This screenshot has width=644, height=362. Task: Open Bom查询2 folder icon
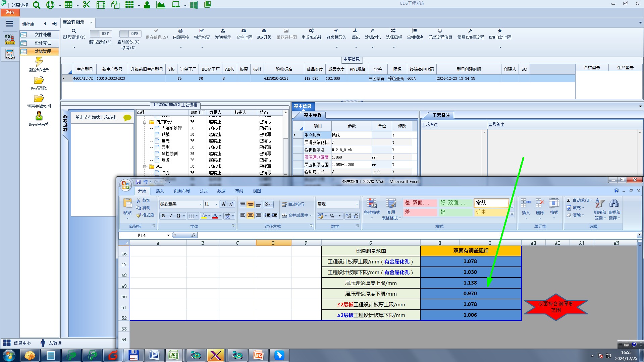(x=39, y=80)
